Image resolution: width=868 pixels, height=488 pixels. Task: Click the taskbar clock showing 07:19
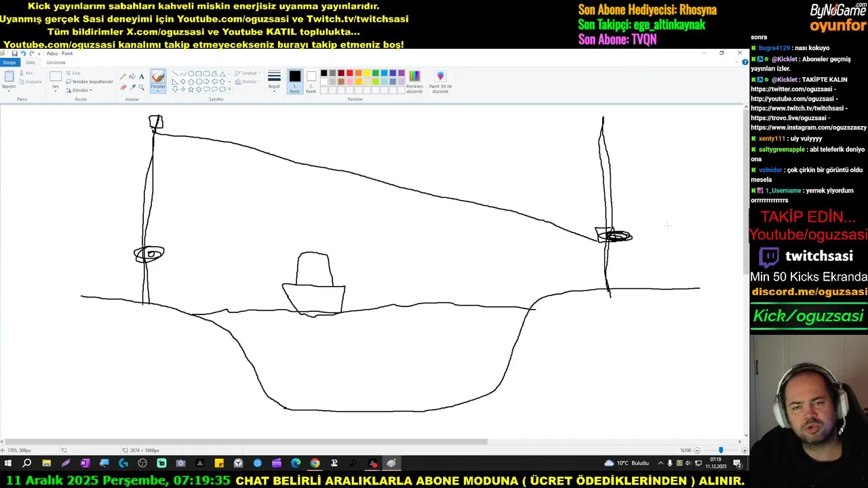(715, 463)
